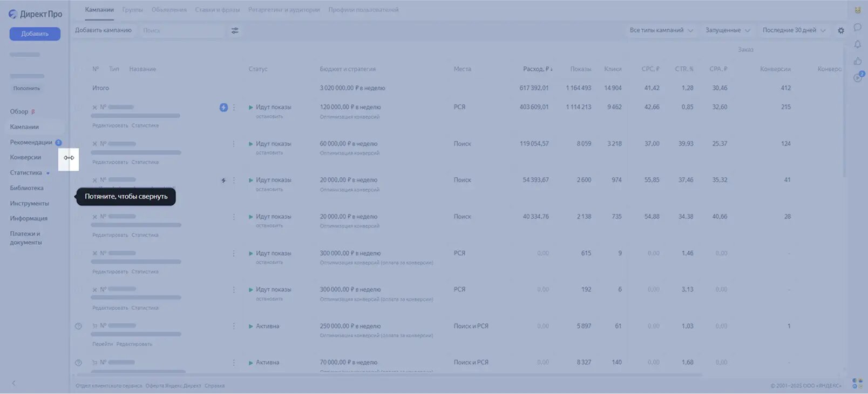868x394 pixels.
Task: Click the Добавить кампанию button
Action: click(x=103, y=30)
